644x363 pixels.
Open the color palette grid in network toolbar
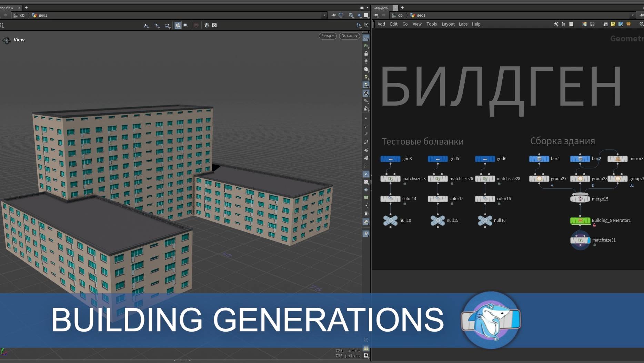584,24
